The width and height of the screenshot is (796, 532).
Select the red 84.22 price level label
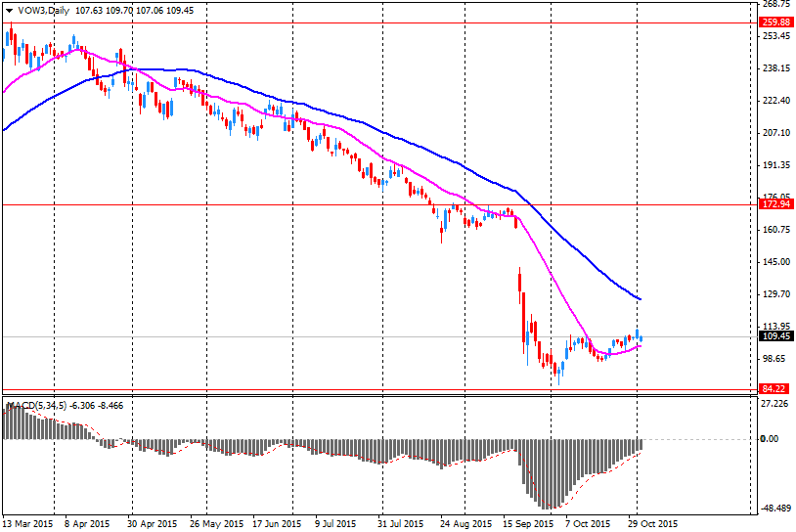click(x=774, y=389)
